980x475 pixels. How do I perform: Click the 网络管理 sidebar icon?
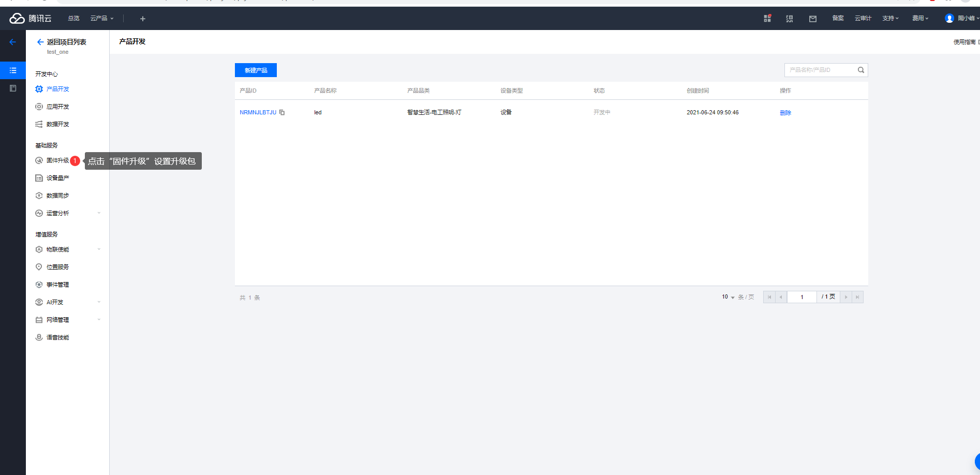click(x=39, y=320)
